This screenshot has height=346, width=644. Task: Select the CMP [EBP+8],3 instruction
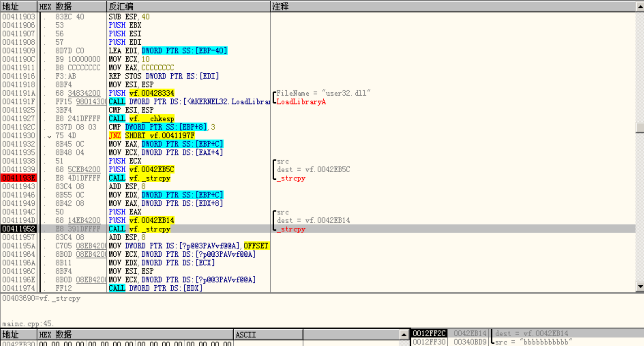pos(162,127)
